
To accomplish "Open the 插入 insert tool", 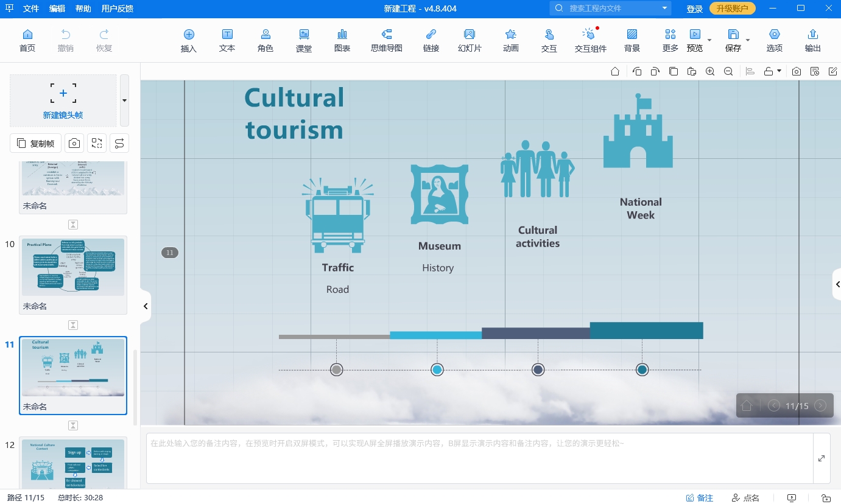I will (189, 41).
